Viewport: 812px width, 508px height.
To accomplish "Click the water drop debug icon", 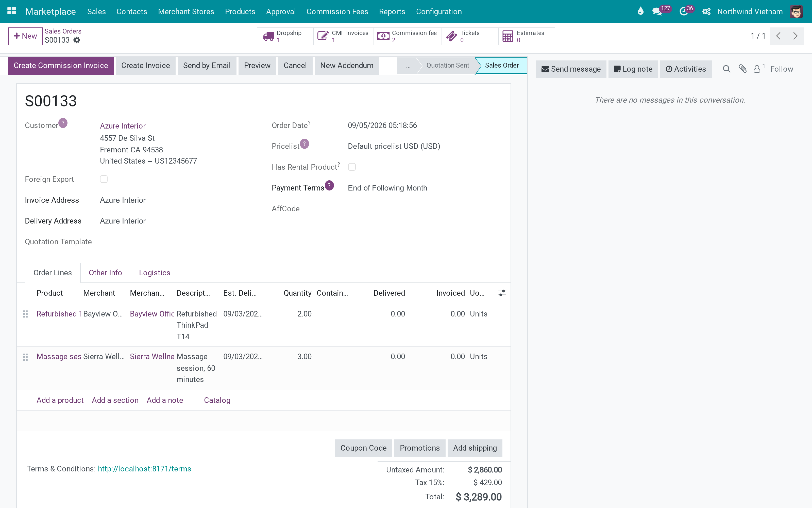I will point(640,11).
